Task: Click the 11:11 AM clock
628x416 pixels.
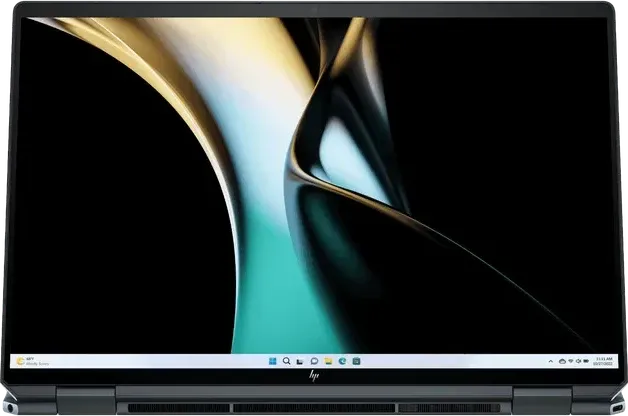Action: [x=604, y=357]
